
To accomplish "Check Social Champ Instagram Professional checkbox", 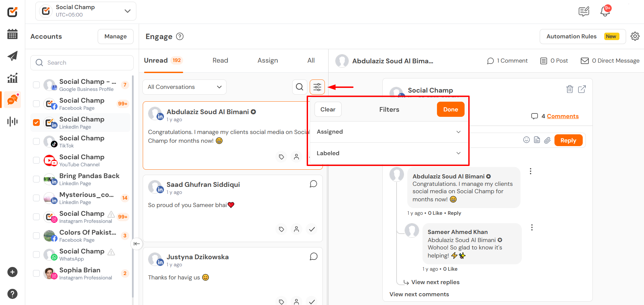I will coord(36,217).
